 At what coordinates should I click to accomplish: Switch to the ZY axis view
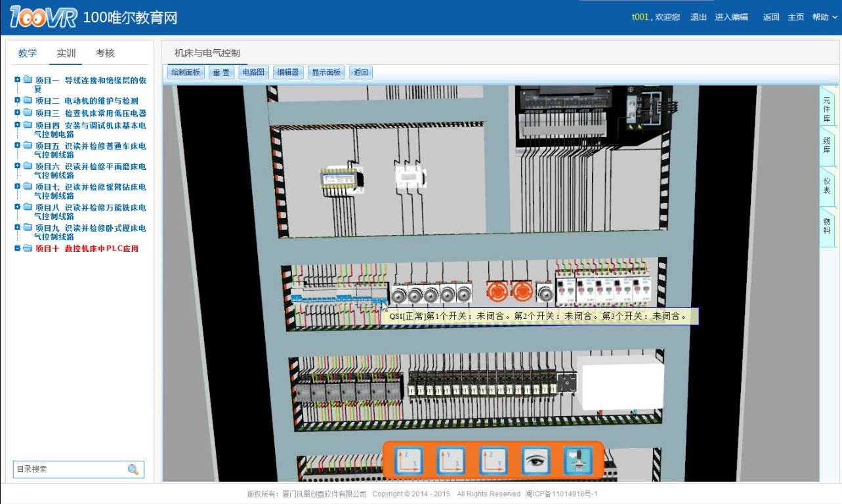tap(494, 461)
